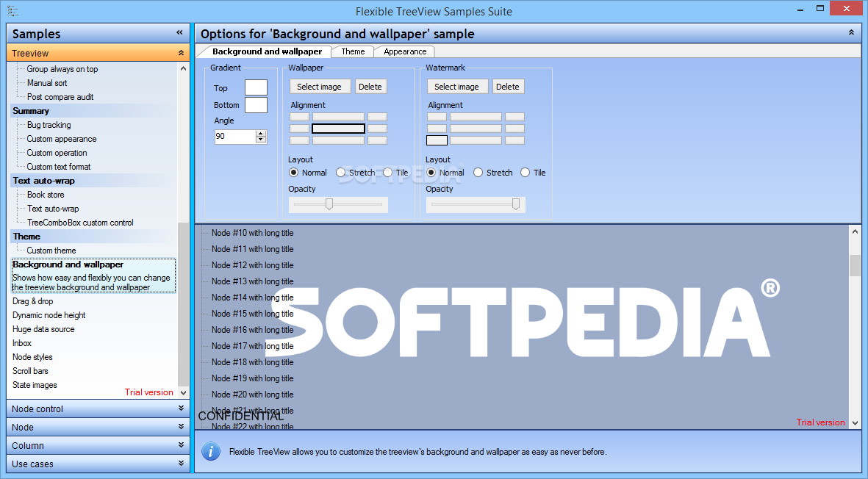
Task: Click the Summary group header
Action: [93, 111]
